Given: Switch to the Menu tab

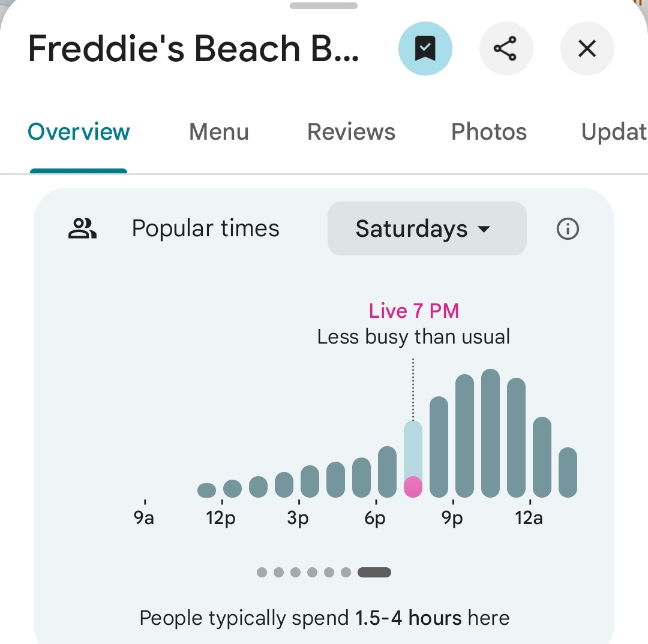Looking at the screenshot, I should point(219,132).
